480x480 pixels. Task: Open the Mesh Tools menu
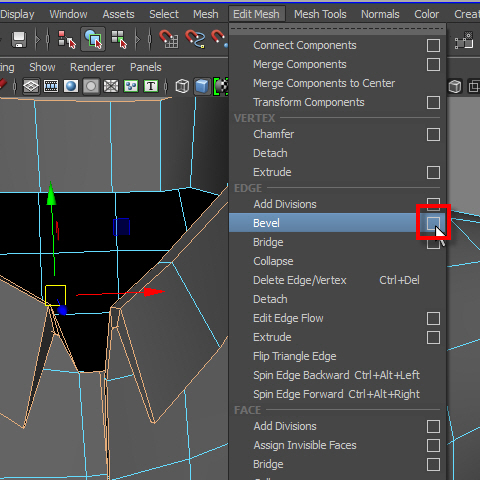click(x=320, y=14)
